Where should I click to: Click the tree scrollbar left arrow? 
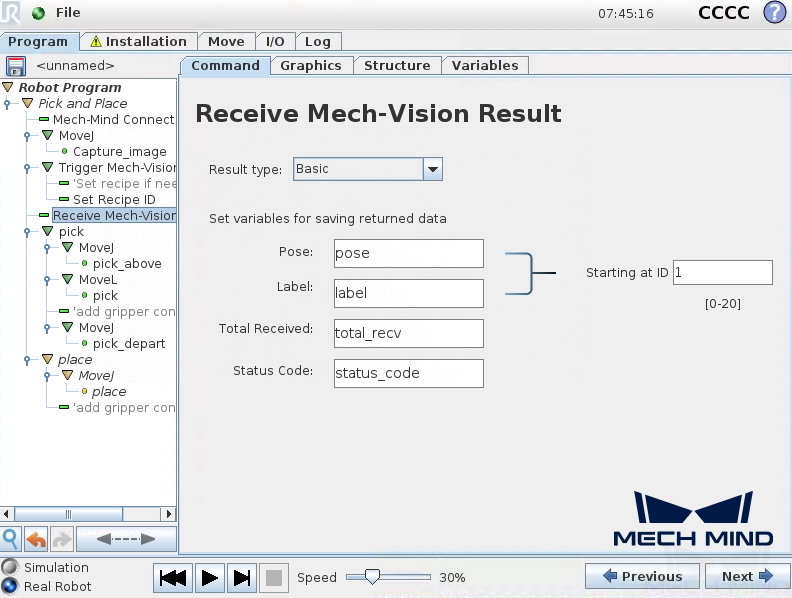click(x=6, y=514)
